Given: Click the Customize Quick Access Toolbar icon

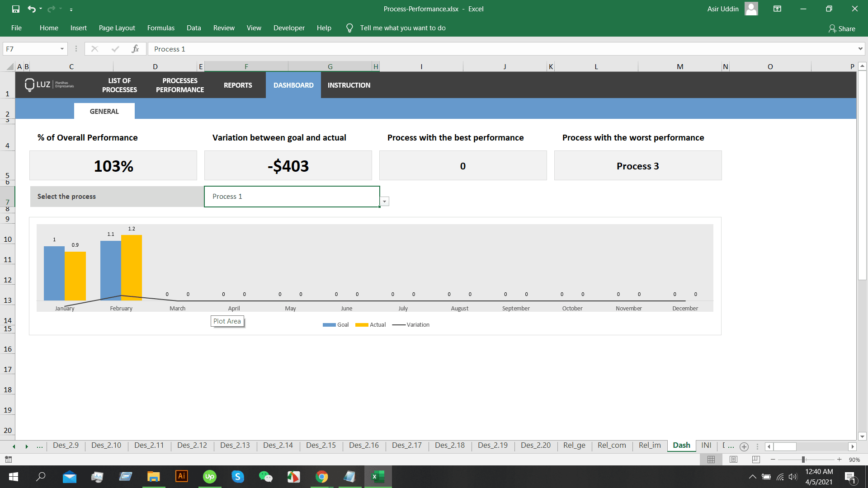Looking at the screenshot, I should point(71,9).
